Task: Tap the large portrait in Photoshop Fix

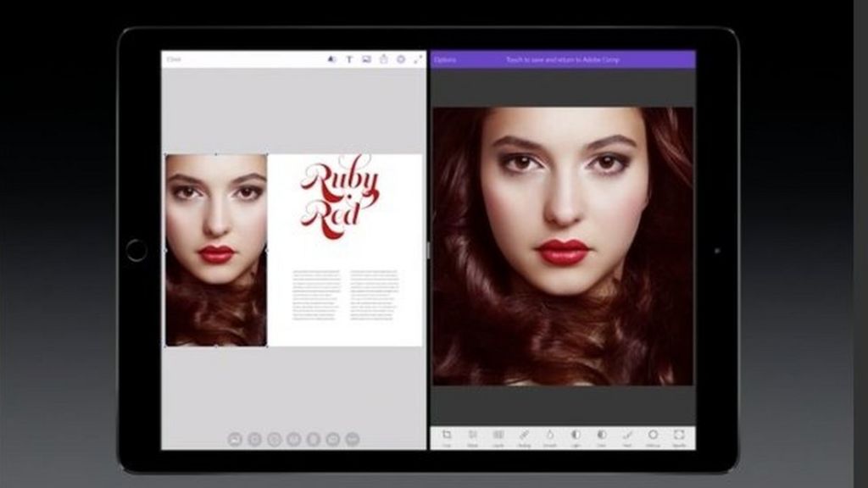Action: [x=563, y=247]
